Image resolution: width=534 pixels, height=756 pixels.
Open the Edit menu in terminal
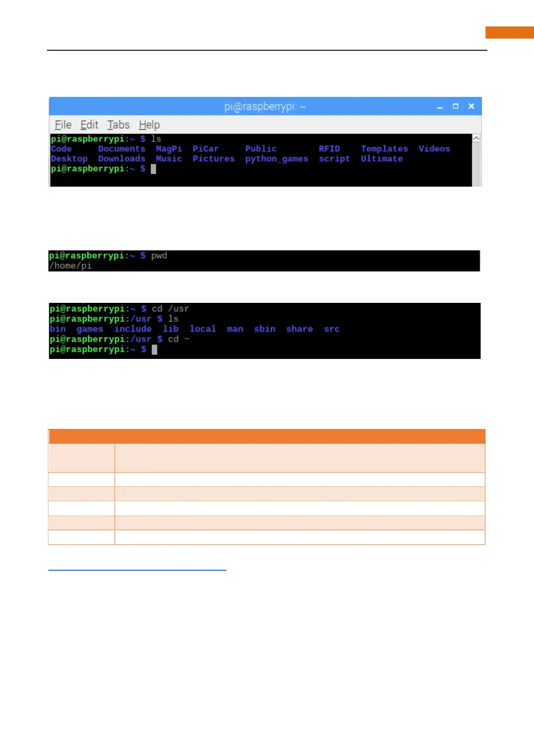tap(89, 125)
